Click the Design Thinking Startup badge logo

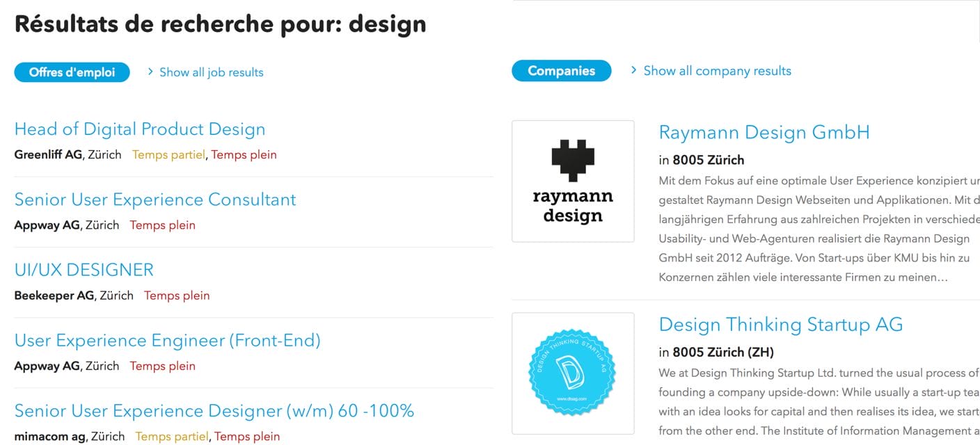pyautogui.click(x=572, y=373)
